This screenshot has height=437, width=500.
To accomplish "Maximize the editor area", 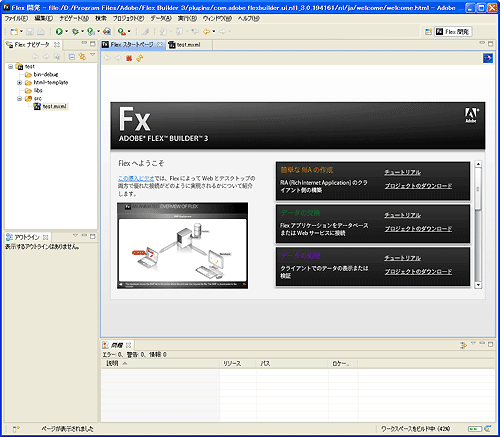I will point(491,44).
